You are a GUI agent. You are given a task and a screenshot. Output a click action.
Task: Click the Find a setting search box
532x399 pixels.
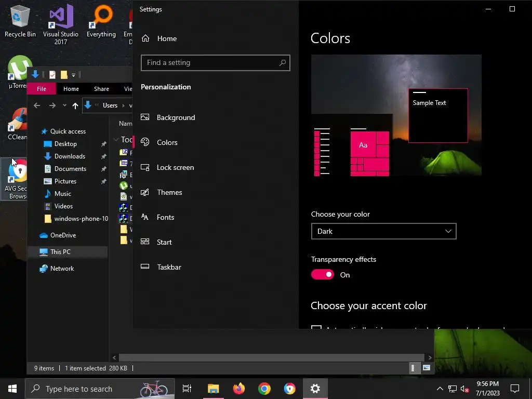click(216, 63)
